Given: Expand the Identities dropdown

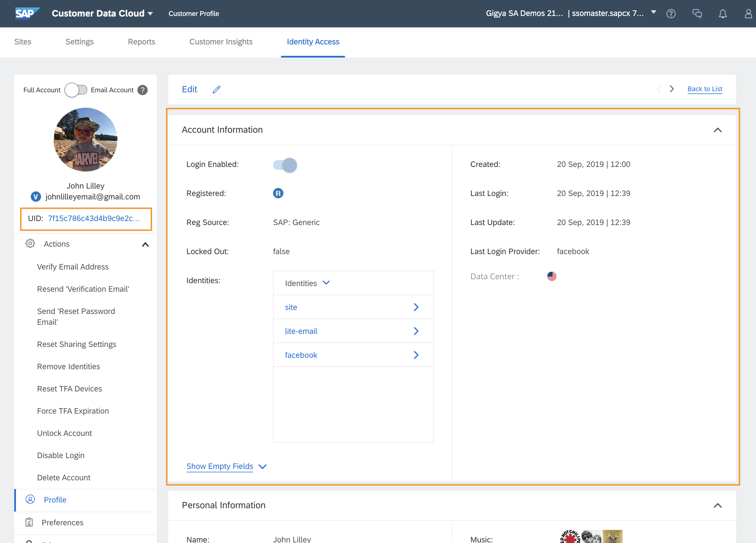Looking at the screenshot, I should [x=326, y=283].
